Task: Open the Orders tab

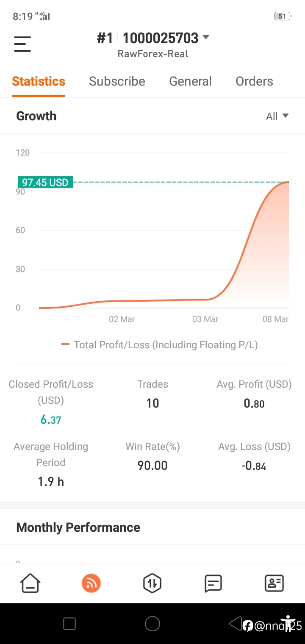Action: point(254,81)
